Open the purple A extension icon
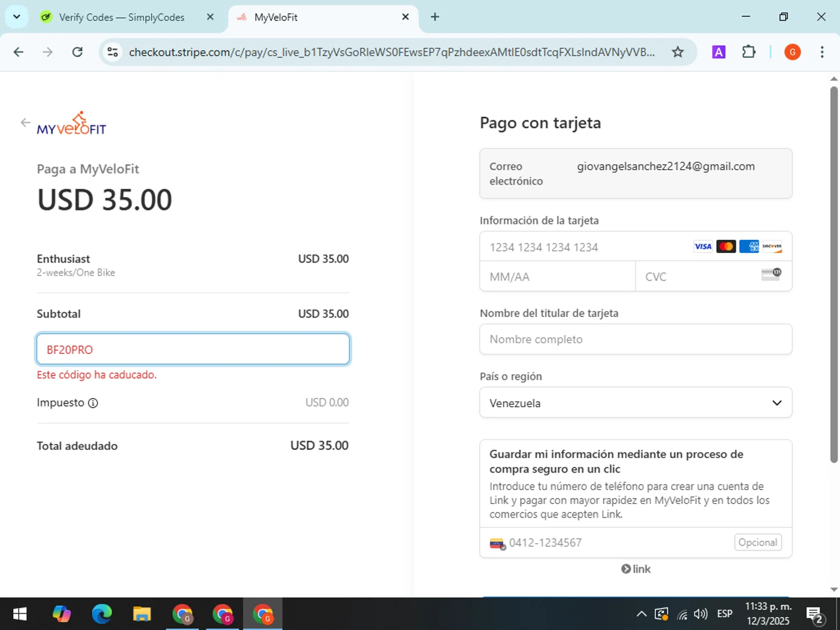Viewport: 840px width, 630px height. pos(718,52)
